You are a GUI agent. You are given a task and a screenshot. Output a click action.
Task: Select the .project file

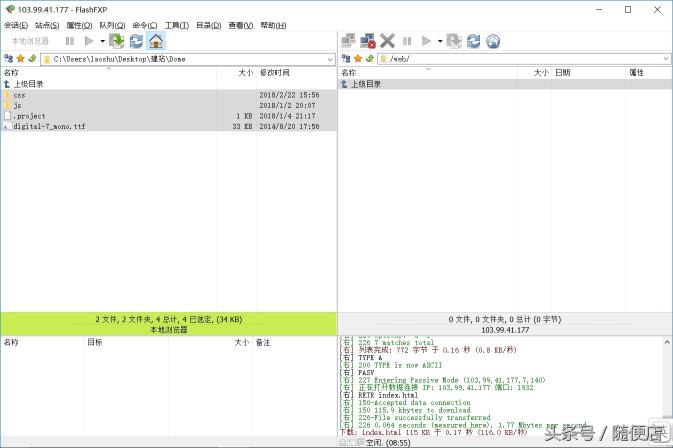point(169,116)
